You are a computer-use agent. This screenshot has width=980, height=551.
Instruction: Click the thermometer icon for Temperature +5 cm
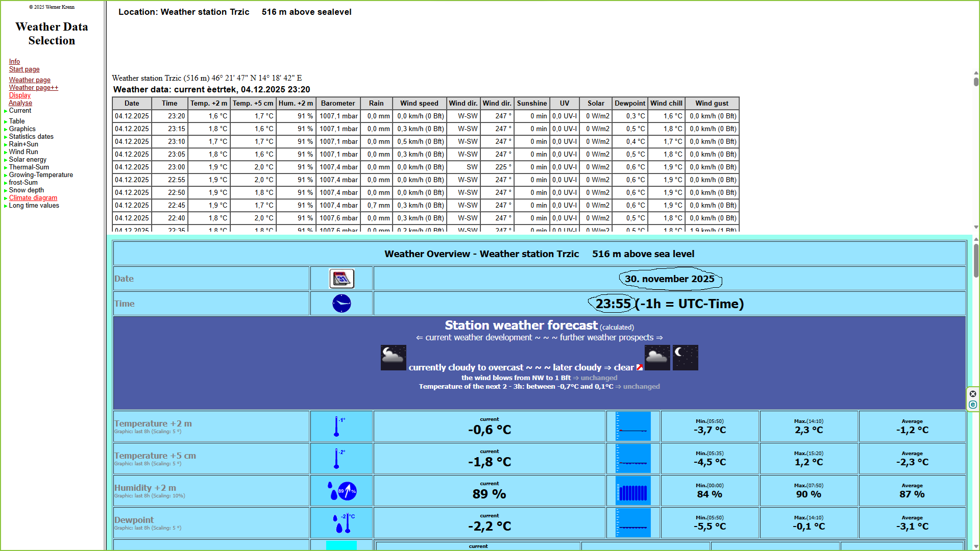(337, 459)
